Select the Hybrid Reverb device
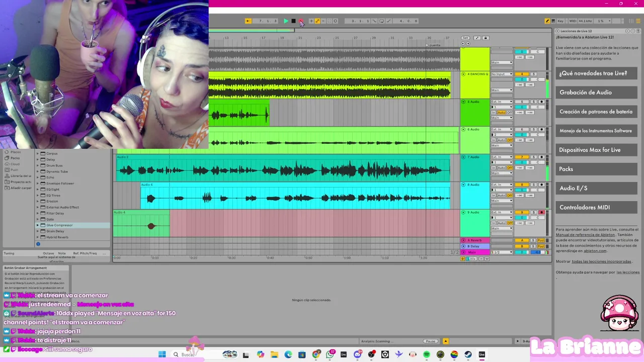Image resolution: width=644 pixels, height=362 pixels. click(57, 237)
